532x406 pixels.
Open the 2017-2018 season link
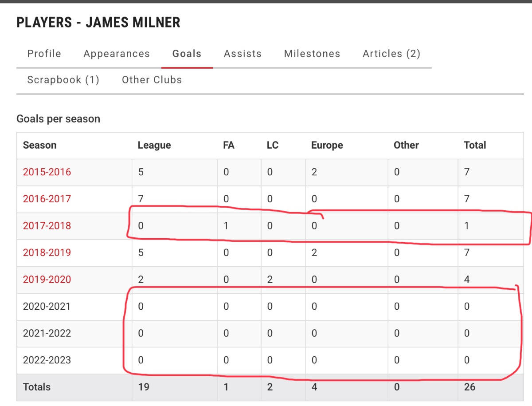coord(47,226)
